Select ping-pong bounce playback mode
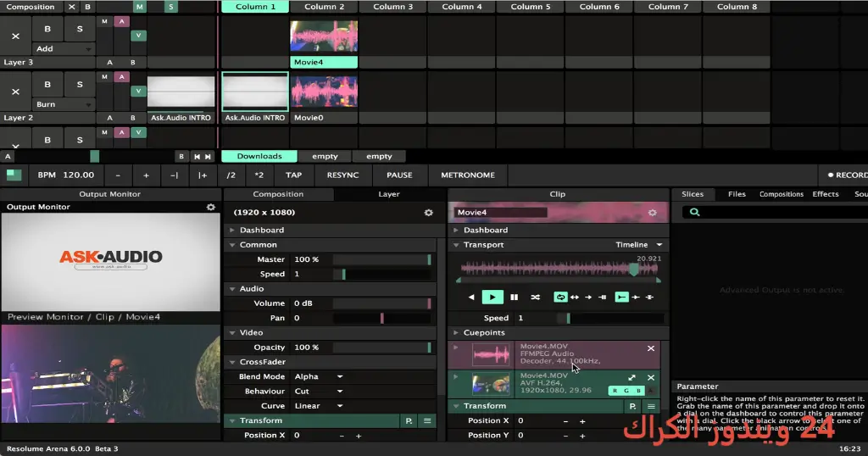Image resolution: width=868 pixels, height=456 pixels. pyautogui.click(x=575, y=298)
